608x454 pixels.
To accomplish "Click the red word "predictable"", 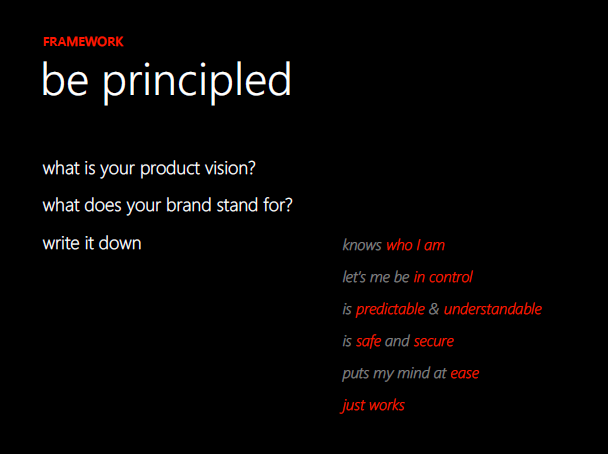I will coord(390,309).
